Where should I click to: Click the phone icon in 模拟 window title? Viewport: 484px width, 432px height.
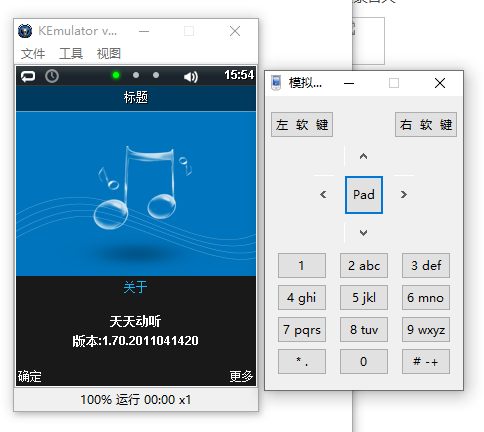276,83
